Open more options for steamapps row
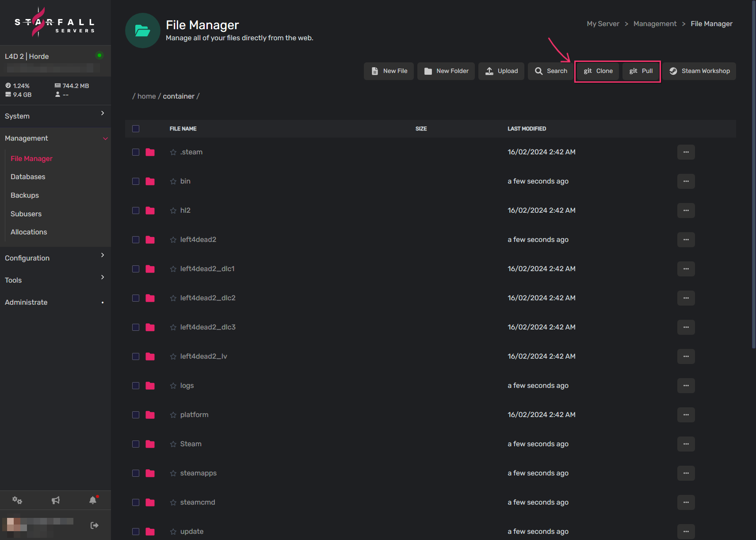This screenshot has width=756, height=540. pyautogui.click(x=686, y=473)
